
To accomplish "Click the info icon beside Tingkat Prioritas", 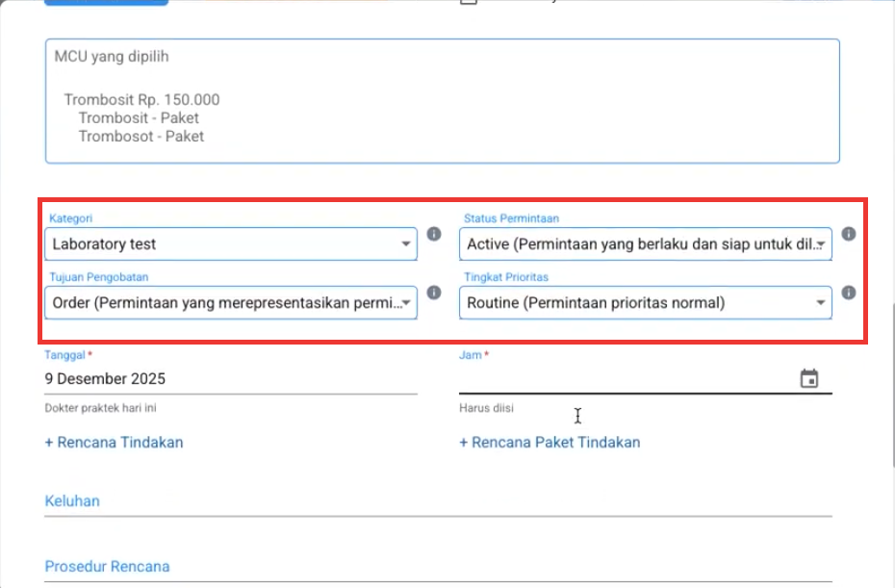I will click(848, 293).
